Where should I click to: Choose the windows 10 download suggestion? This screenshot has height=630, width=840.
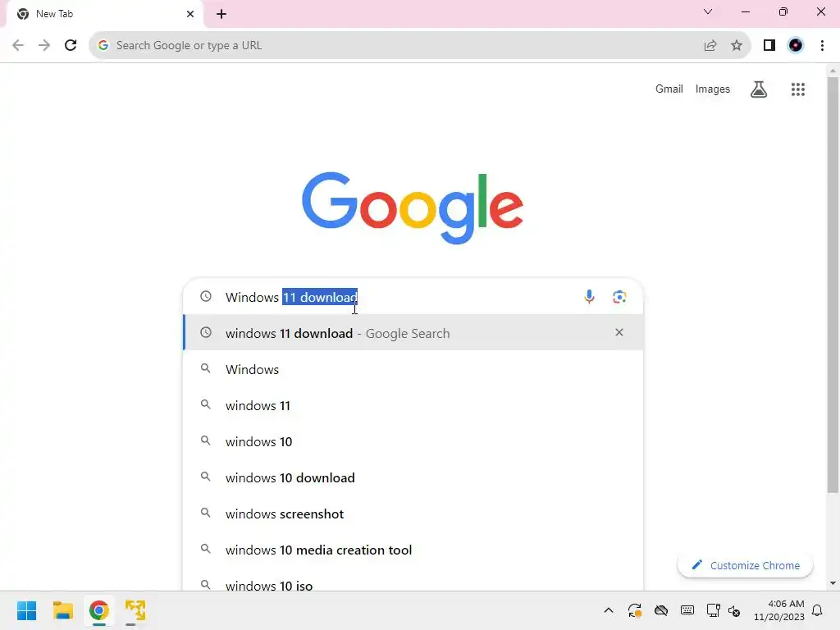point(413,477)
